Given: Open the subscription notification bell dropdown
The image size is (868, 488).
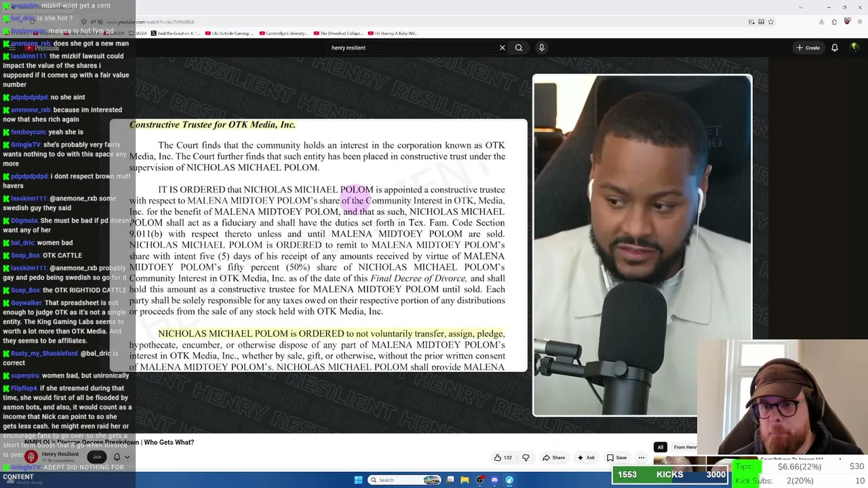Looking at the screenshot, I should point(121,457).
